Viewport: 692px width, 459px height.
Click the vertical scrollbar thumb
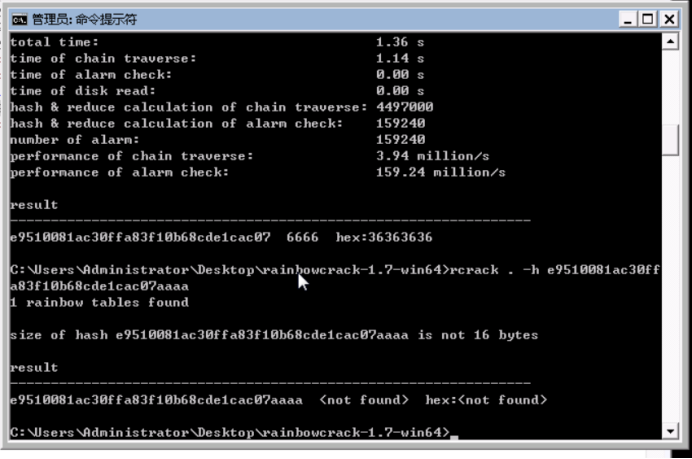pyautogui.click(x=670, y=139)
